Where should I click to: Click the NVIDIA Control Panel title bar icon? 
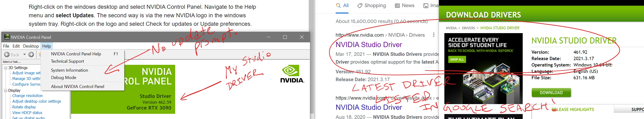click(7, 37)
